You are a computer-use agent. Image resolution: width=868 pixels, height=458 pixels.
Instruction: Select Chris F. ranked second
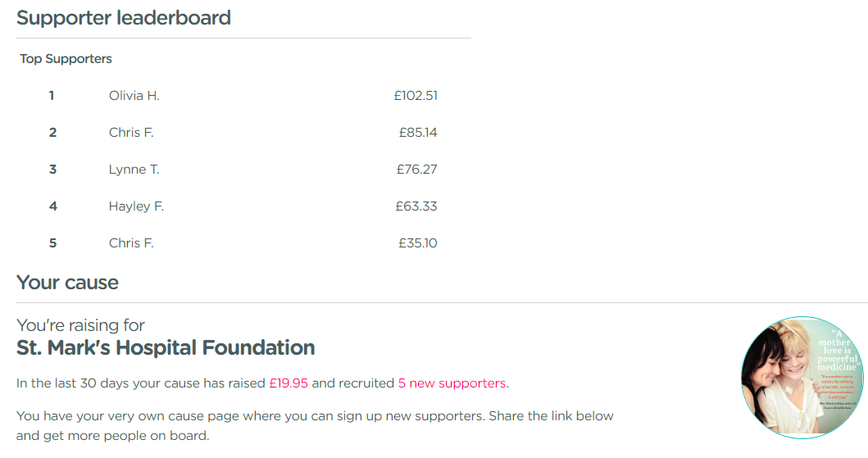pos(131,133)
